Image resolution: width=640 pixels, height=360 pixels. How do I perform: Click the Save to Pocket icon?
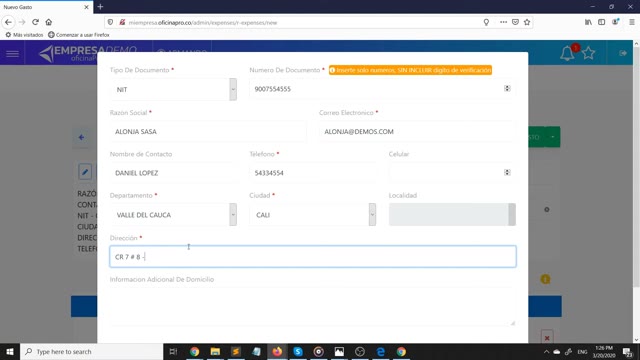click(515, 22)
